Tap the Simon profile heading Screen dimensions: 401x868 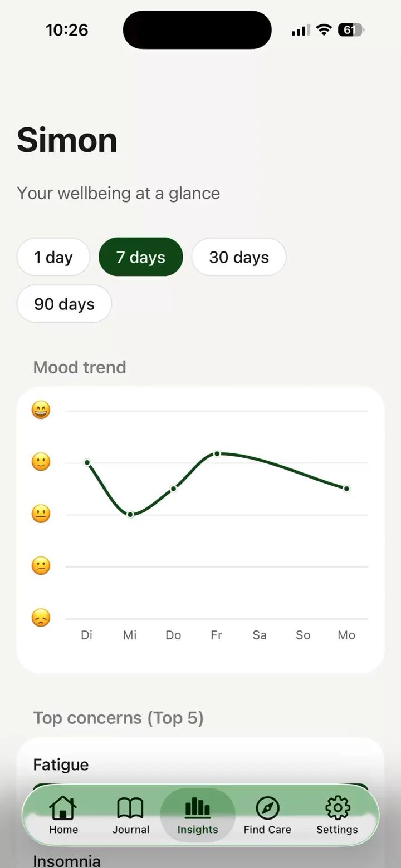pyautogui.click(x=67, y=140)
